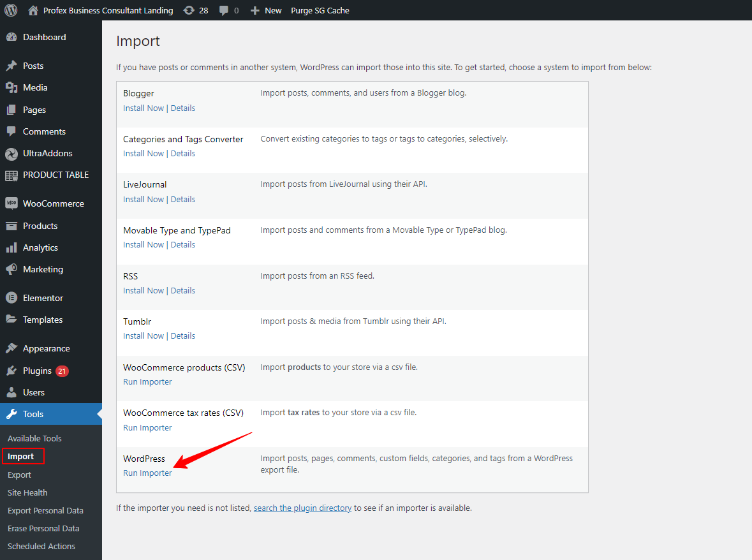
Task: Click the Marketing megaphone icon
Action: 11,269
